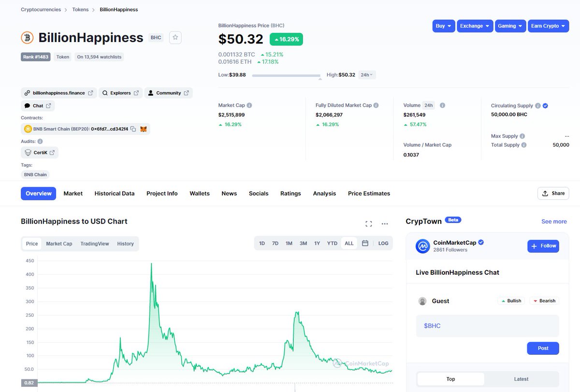Open the News tab

tap(229, 194)
